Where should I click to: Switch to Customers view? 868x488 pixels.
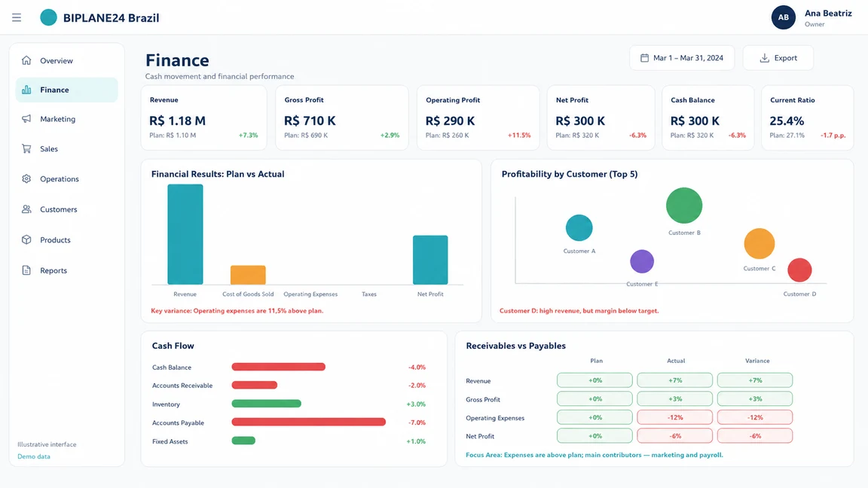point(66,209)
